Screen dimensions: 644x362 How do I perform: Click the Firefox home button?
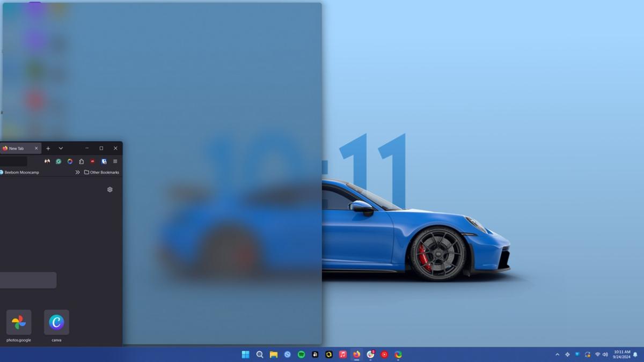pyautogui.click(x=81, y=161)
